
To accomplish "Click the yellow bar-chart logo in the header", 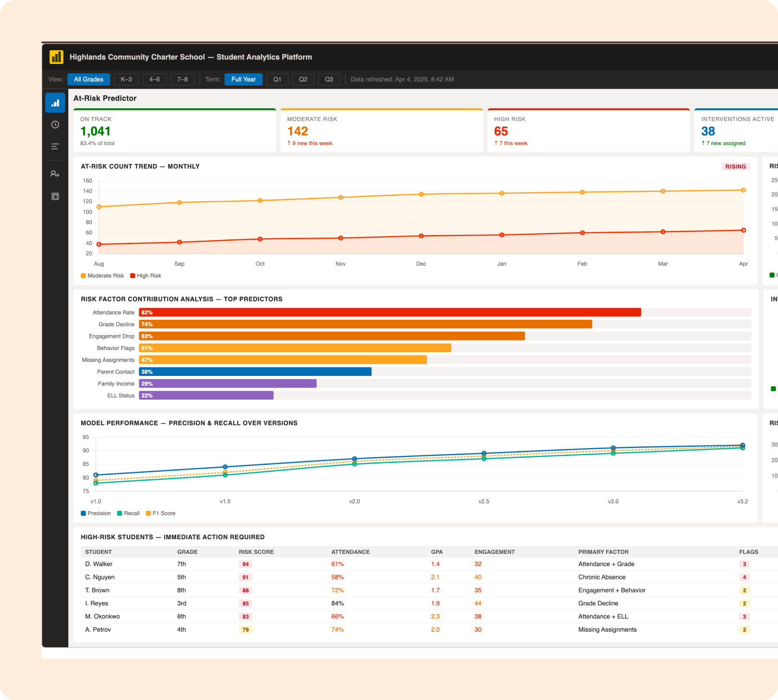I will [56, 57].
